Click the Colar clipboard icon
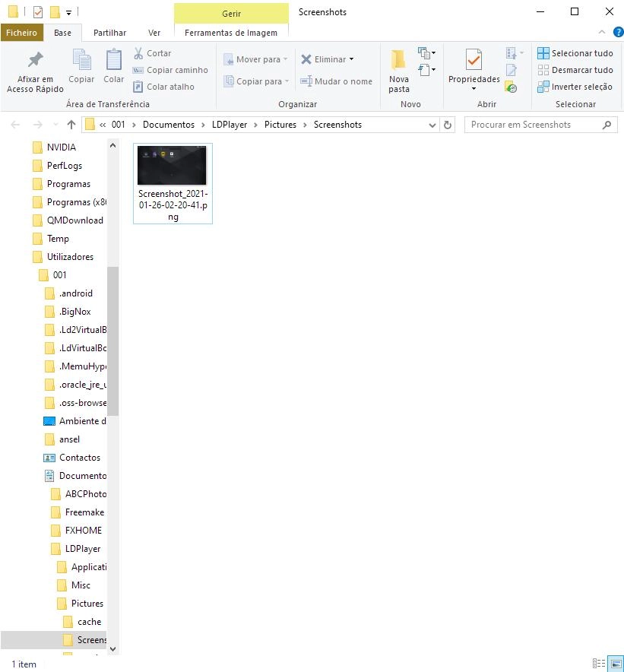Viewport: 624px width, 672px height. click(x=113, y=60)
